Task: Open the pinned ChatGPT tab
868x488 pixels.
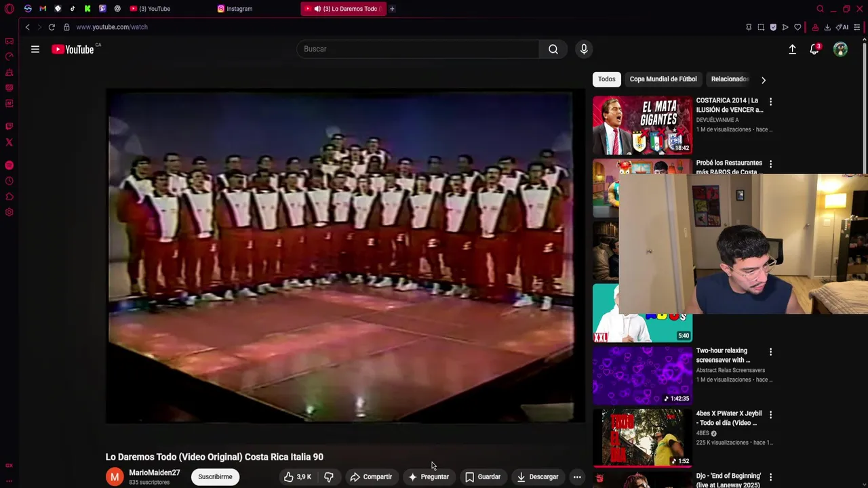Action: pyautogui.click(x=117, y=9)
